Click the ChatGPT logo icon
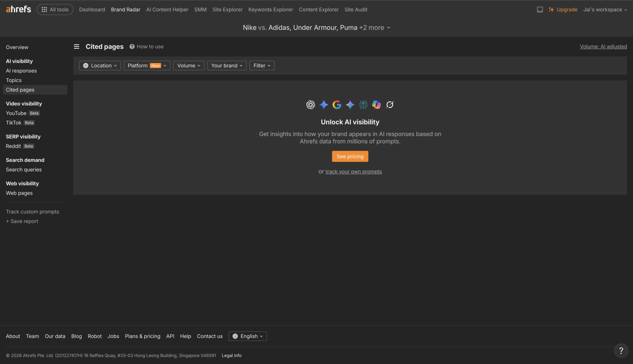633x364 pixels. (x=311, y=105)
